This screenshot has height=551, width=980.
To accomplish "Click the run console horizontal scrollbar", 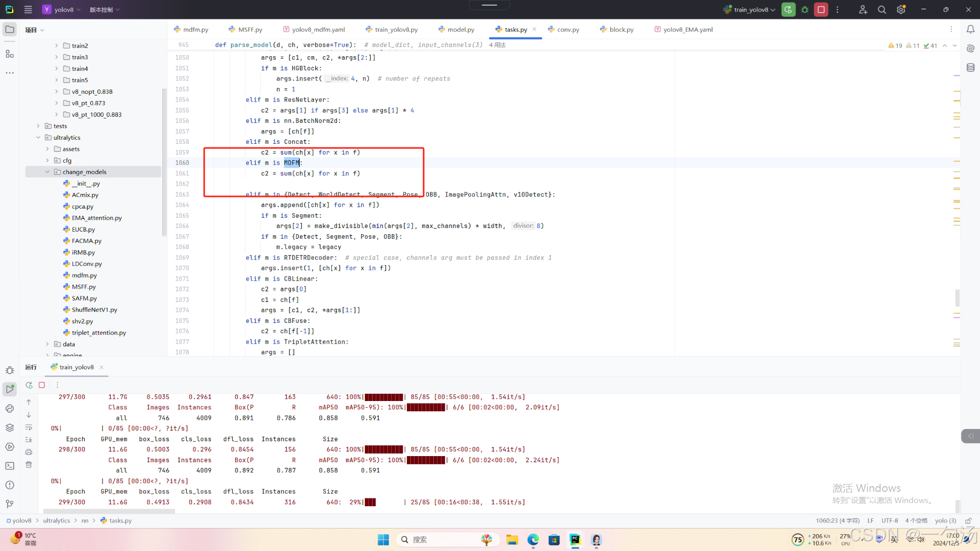I will pyautogui.click(x=109, y=511).
